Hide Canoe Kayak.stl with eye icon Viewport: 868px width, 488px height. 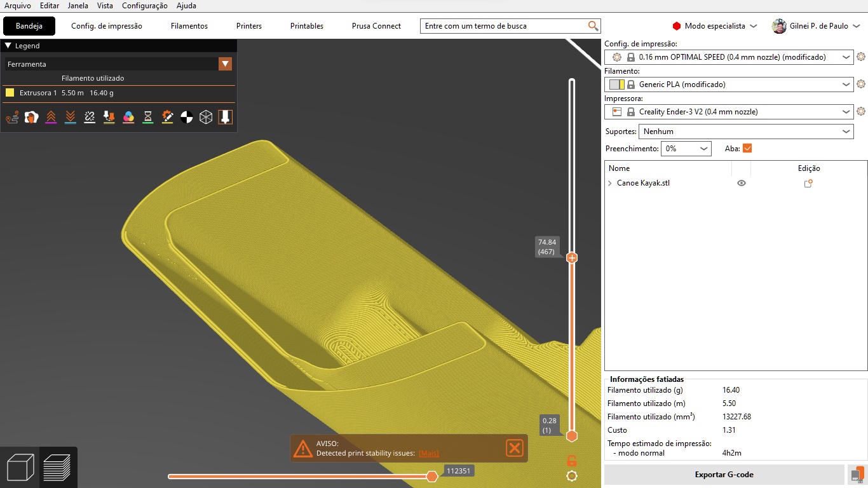click(x=741, y=183)
